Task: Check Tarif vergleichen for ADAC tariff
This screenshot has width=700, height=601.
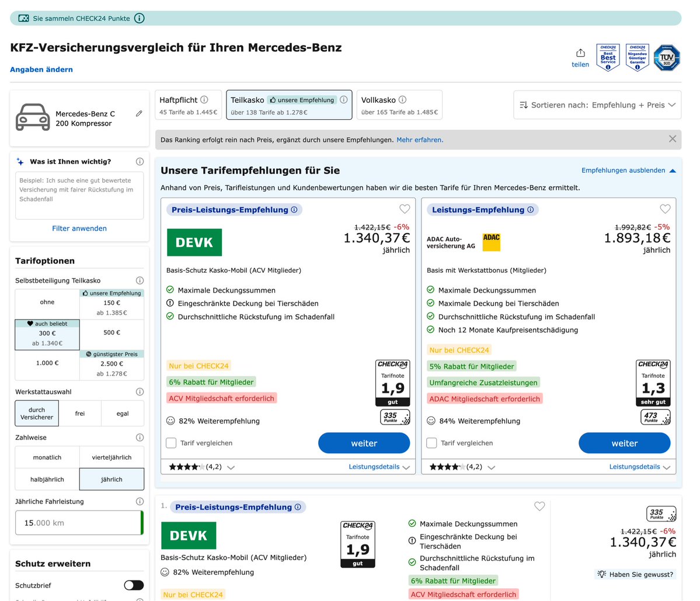Action: coord(431,443)
